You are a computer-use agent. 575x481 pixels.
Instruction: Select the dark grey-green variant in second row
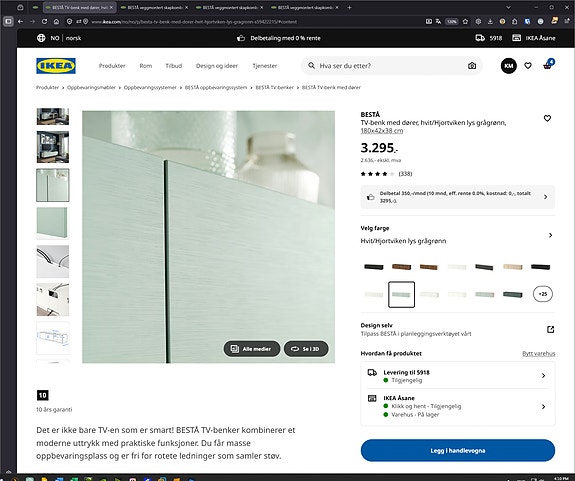pos(512,294)
